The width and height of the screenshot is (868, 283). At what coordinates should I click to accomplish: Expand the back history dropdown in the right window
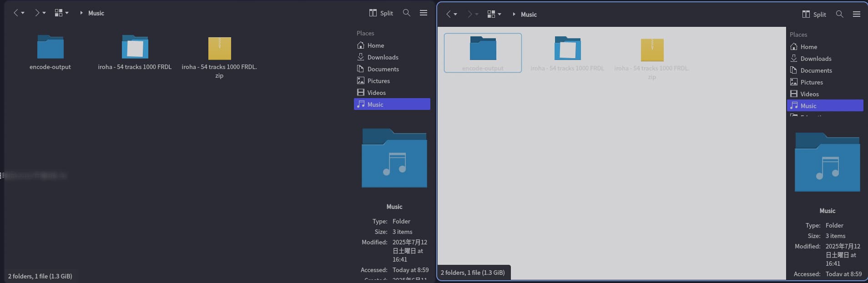[455, 15]
